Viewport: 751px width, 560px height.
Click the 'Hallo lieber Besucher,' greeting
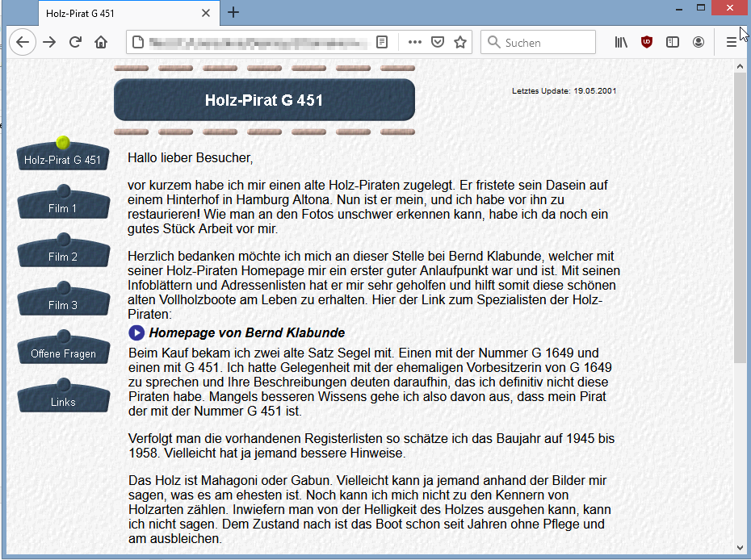click(x=190, y=158)
